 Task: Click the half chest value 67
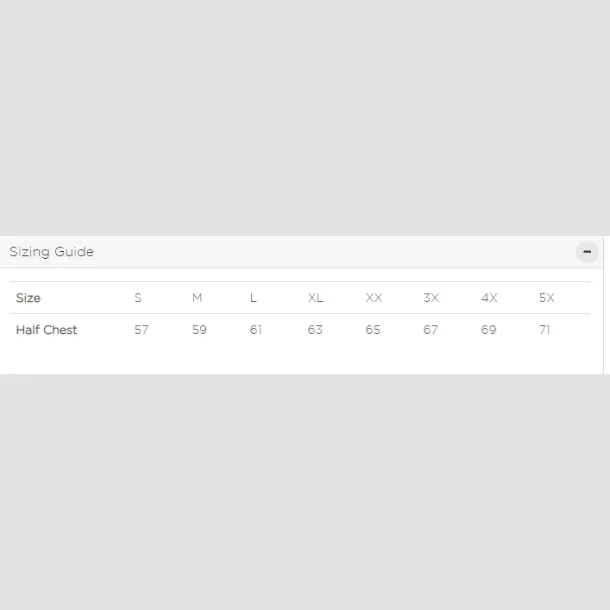(430, 330)
